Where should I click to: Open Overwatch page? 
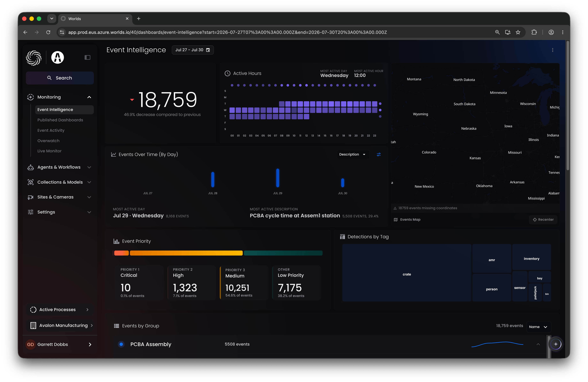point(48,141)
